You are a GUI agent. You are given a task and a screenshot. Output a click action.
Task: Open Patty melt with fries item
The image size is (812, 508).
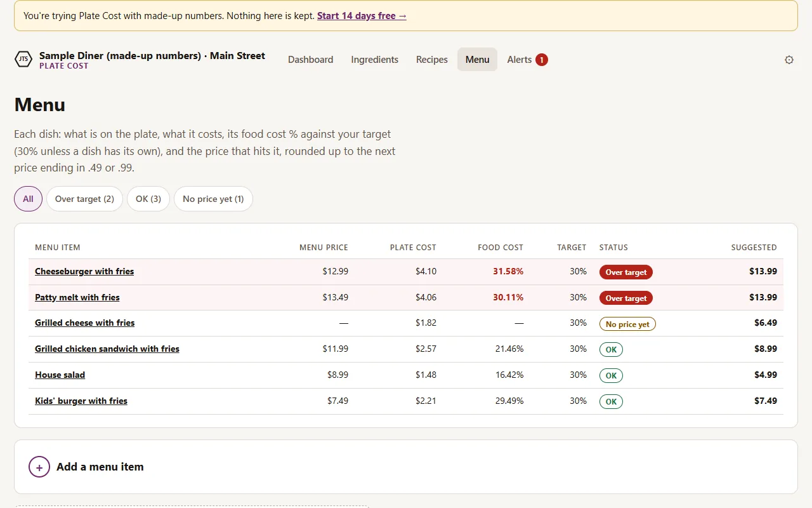click(77, 297)
